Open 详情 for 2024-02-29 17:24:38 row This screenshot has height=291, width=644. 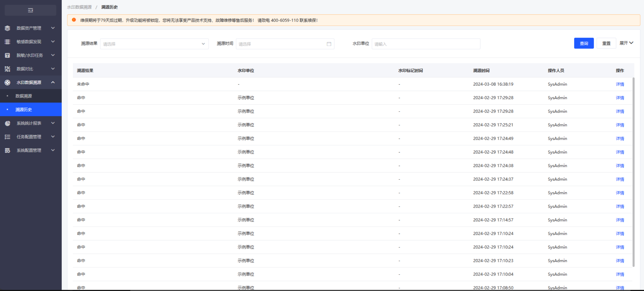coord(620,166)
